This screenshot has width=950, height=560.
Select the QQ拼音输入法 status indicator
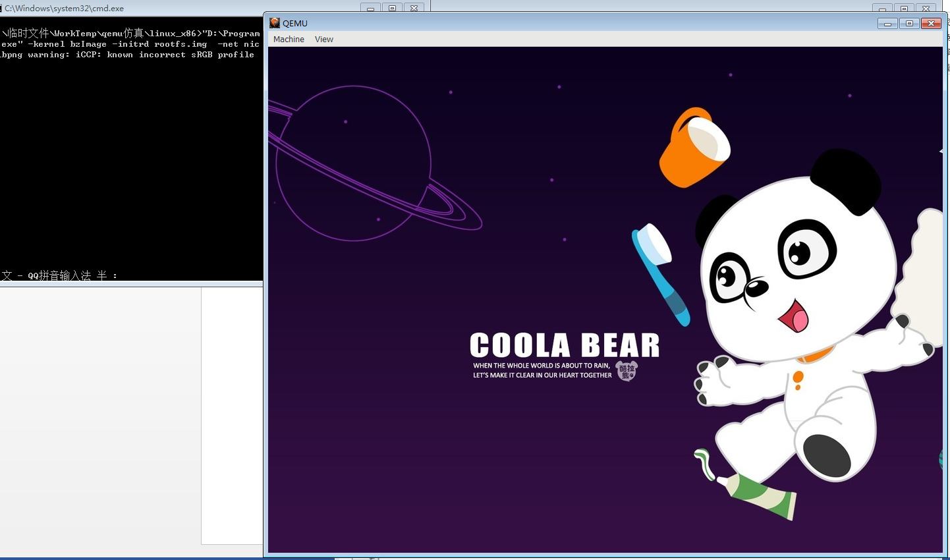(x=59, y=275)
